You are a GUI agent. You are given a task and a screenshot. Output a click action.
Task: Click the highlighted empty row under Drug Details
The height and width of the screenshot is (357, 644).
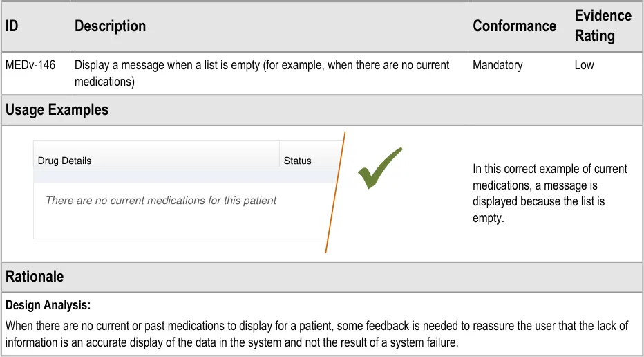(x=180, y=176)
